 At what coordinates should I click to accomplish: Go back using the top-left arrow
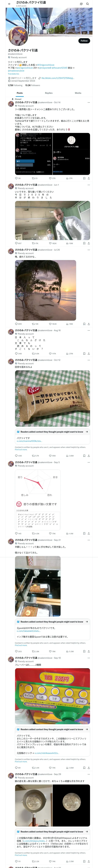(x=9, y=4)
